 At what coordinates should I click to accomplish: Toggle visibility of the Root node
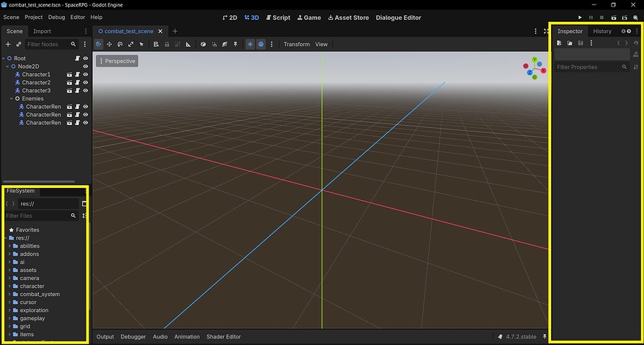(x=86, y=58)
